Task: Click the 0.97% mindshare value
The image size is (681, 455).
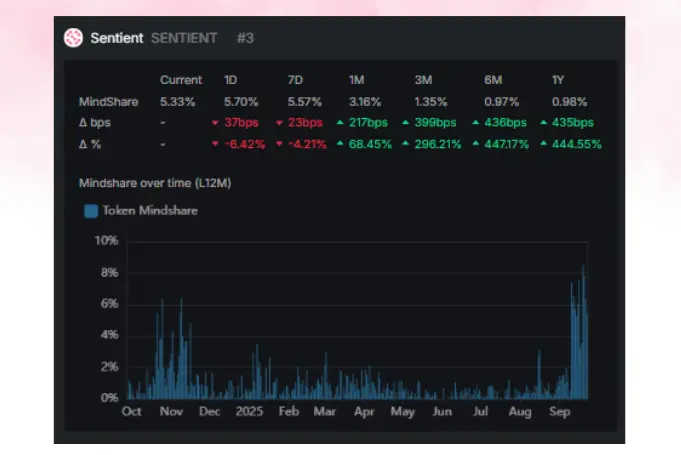Action: click(x=502, y=102)
